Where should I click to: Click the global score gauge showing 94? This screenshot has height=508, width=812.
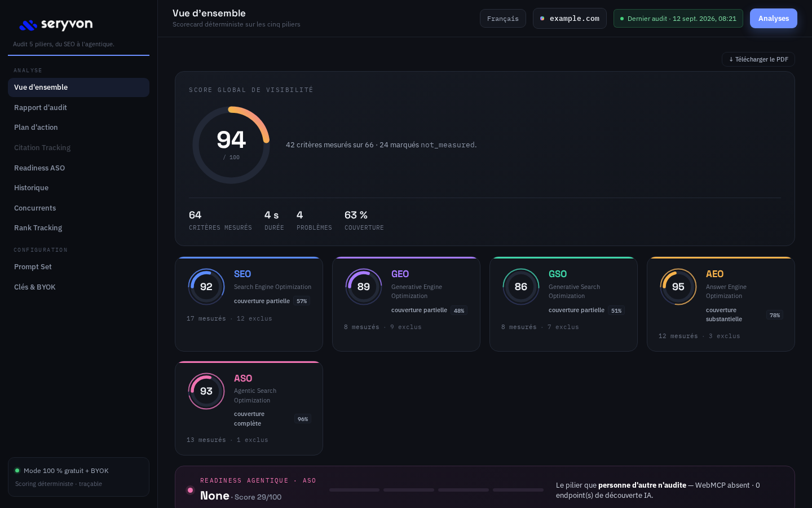tap(231, 145)
